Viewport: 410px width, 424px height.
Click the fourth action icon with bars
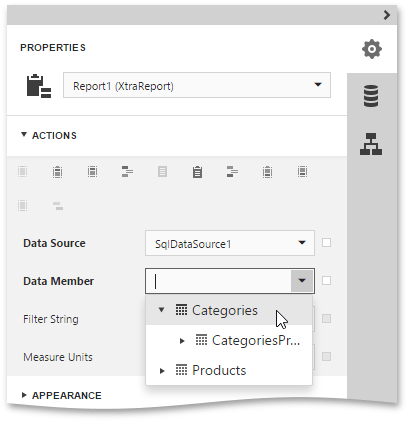click(127, 172)
